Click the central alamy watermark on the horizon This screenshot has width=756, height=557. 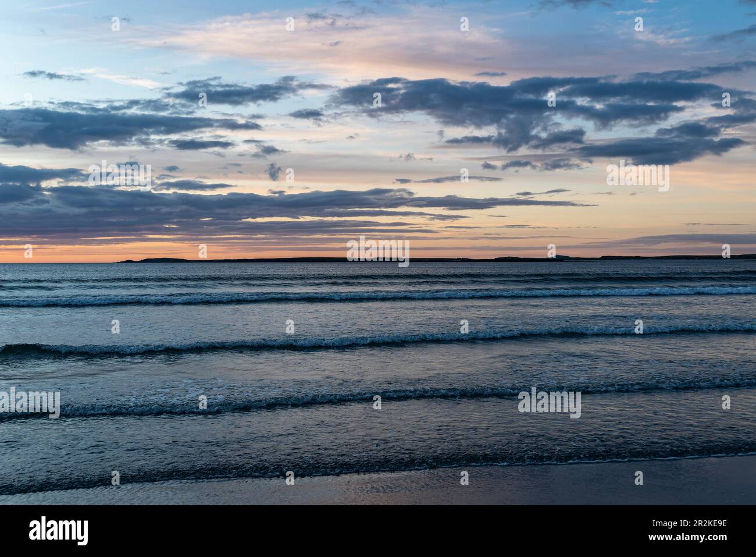coord(377,251)
